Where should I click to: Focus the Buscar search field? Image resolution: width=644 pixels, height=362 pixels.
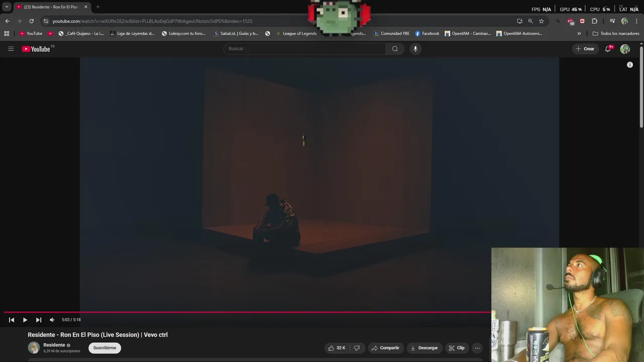click(304, 49)
